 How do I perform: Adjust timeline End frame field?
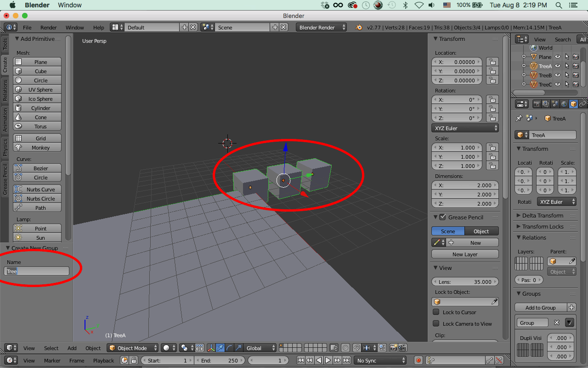click(220, 360)
